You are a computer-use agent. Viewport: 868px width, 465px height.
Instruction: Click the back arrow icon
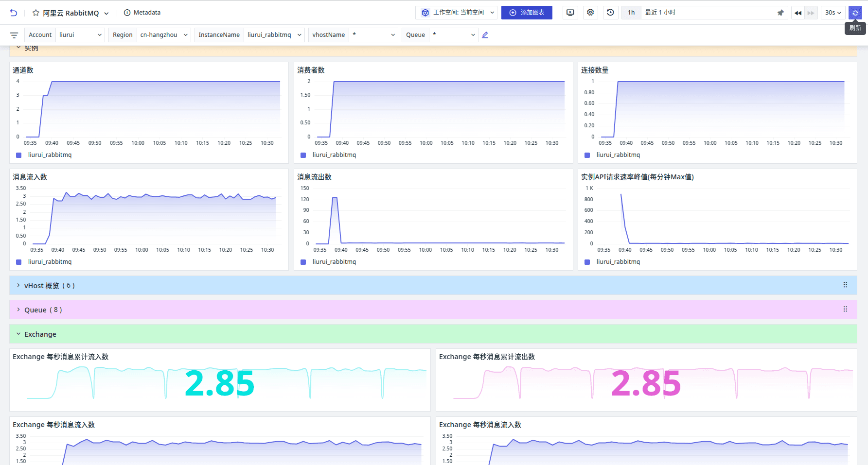point(14,13)
